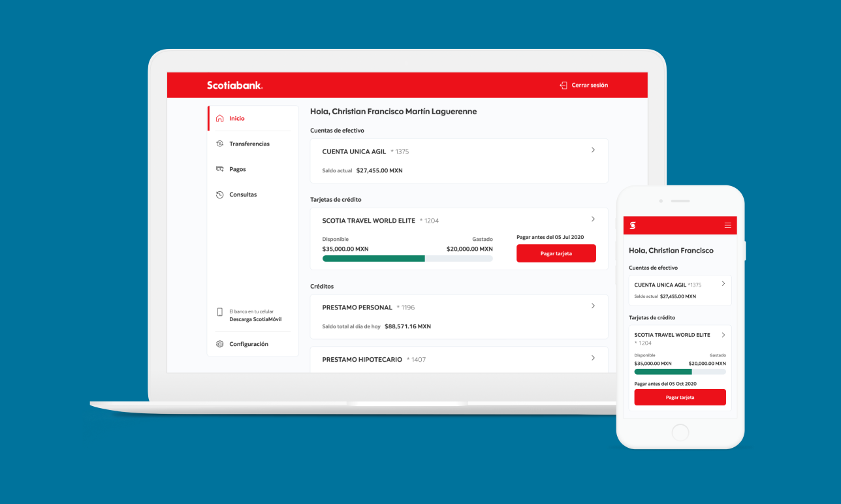Expand PRESTAMO PERSONAL chevron
Image resolution: width=841 pixels, height=504 pixels.
[593, 306]
